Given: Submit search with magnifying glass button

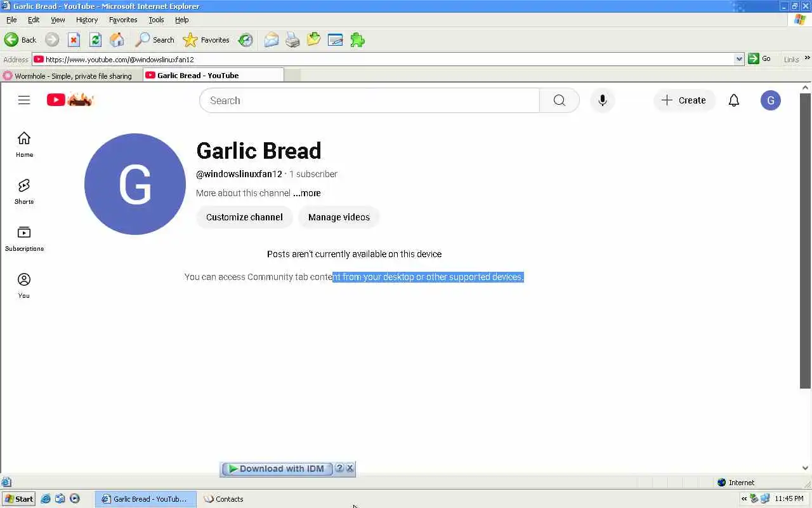Looking at the screenshot, I should (x=559, y=100).
